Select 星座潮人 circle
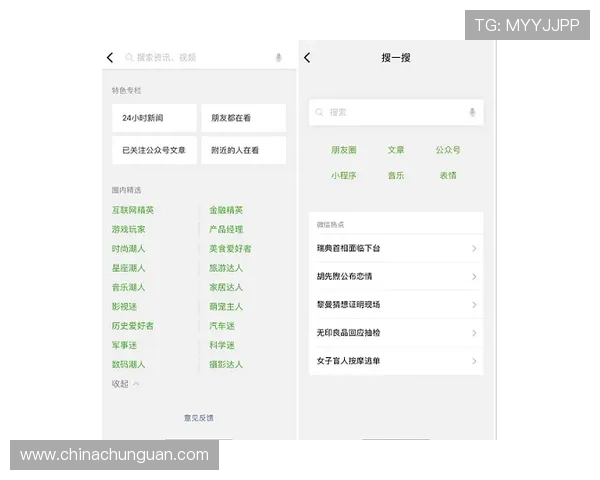 point(129,268)
